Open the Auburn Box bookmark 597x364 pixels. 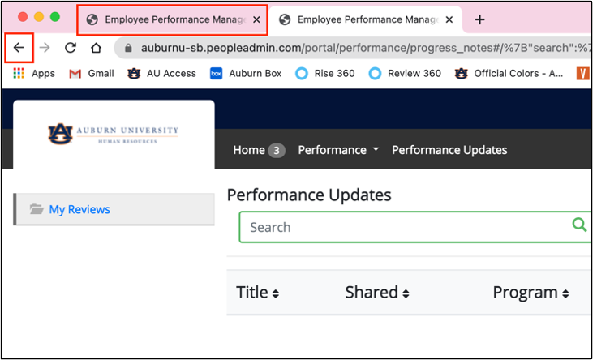pyautogui.click(x=246, y=74)
